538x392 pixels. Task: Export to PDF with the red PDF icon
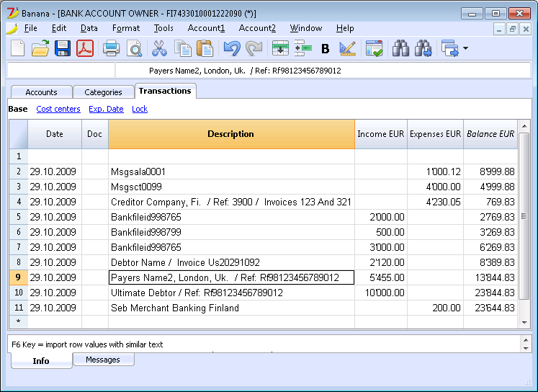coord(85,48)
